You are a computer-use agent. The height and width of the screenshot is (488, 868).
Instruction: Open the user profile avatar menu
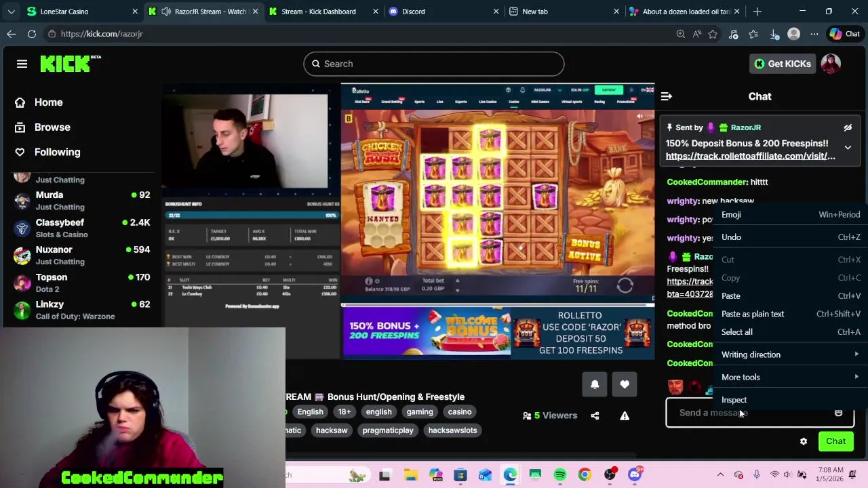coord(831,64)
